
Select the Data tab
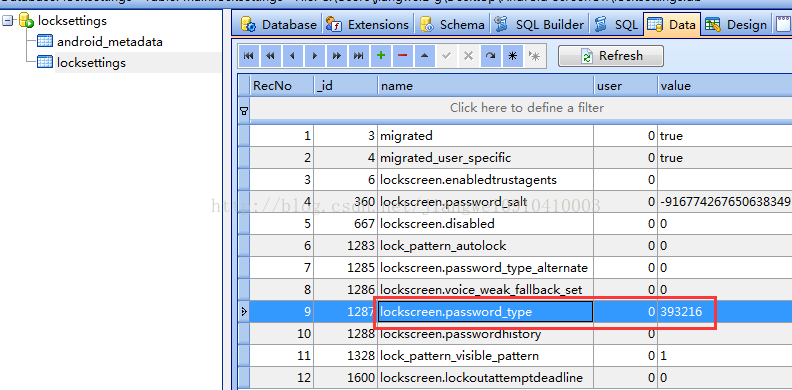(x=672, y=24)
